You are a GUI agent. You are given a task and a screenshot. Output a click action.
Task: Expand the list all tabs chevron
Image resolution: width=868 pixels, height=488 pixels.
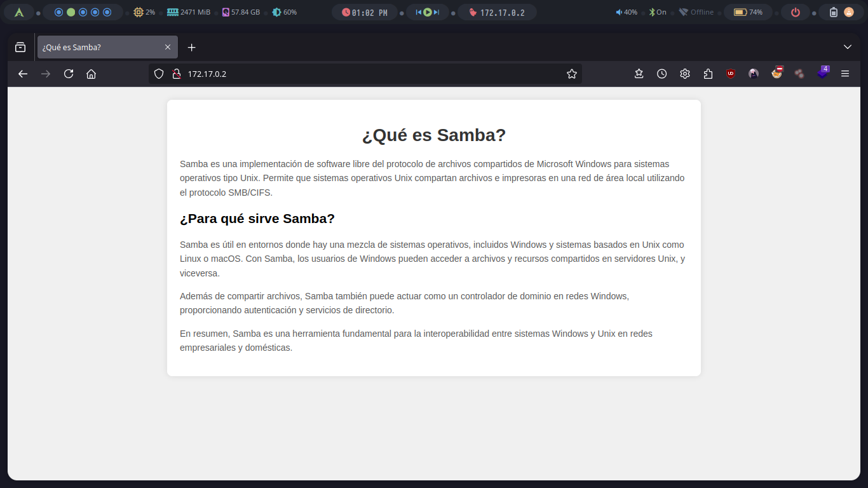(847, 47)
